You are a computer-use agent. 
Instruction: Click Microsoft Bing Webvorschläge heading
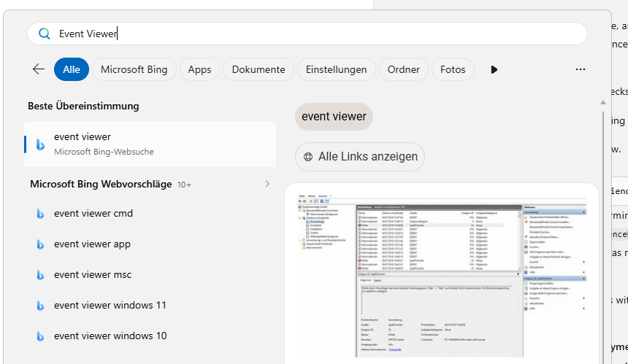click(101, 184)
